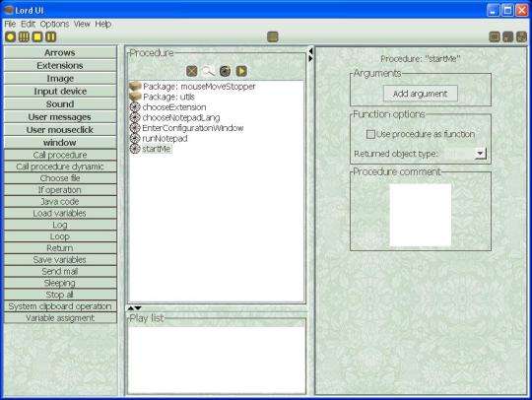Open the Help menu

103,24
